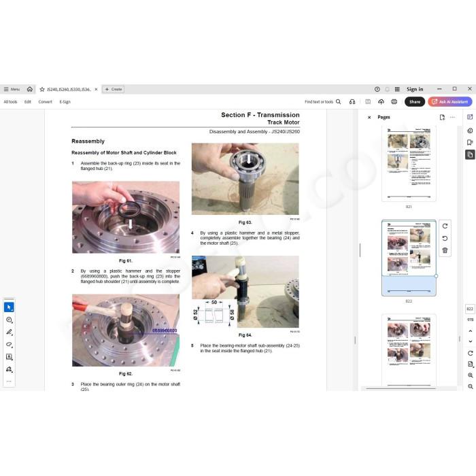Go to next page with down chevron
The image size is (476, 476).
(471, 341)
